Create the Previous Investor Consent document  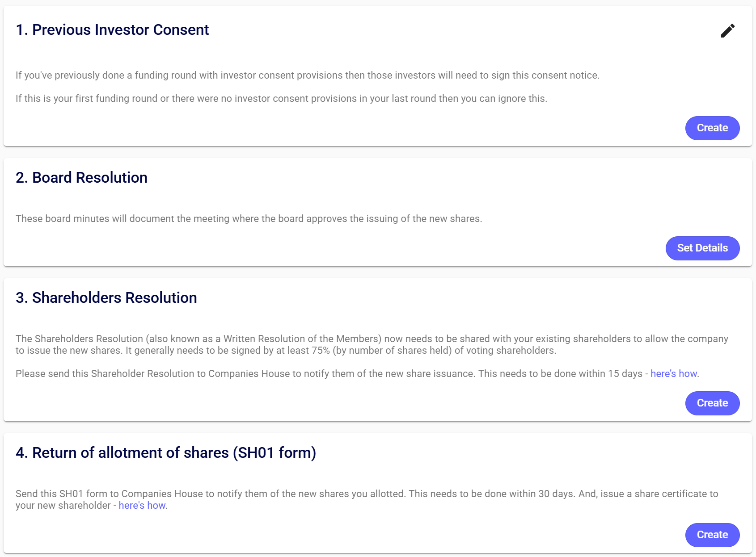point(712,128)
